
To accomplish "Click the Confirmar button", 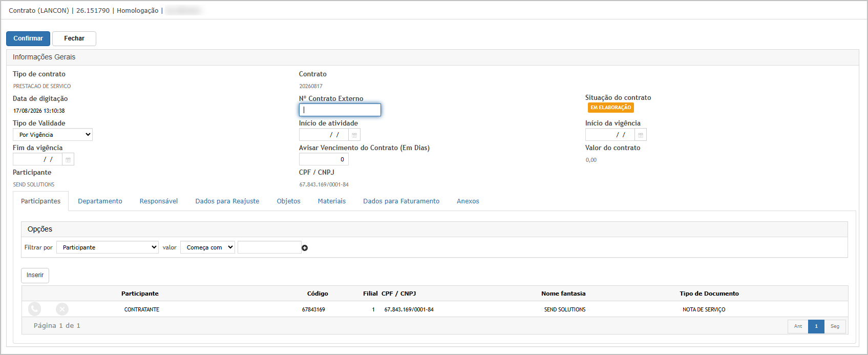I will click(28, 38).
